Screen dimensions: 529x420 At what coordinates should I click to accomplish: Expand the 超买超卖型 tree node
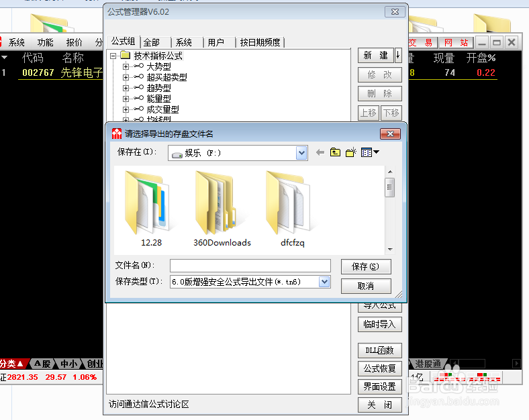tap(126, 77)
